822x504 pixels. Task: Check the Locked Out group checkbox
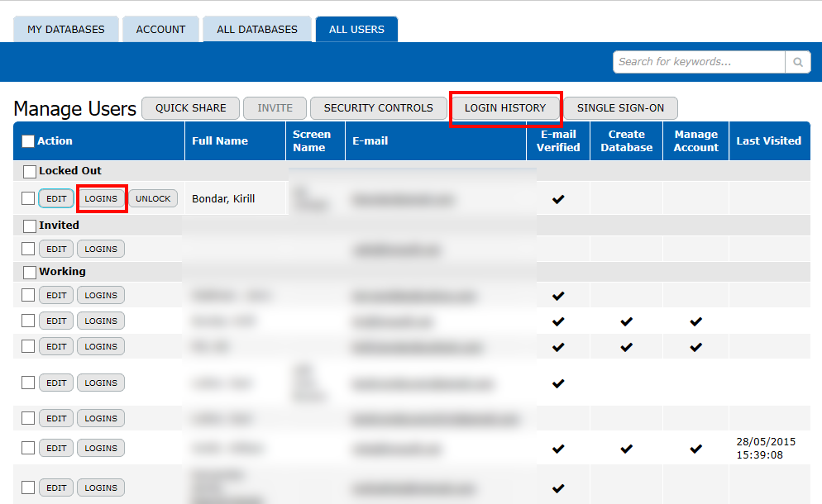30,171
